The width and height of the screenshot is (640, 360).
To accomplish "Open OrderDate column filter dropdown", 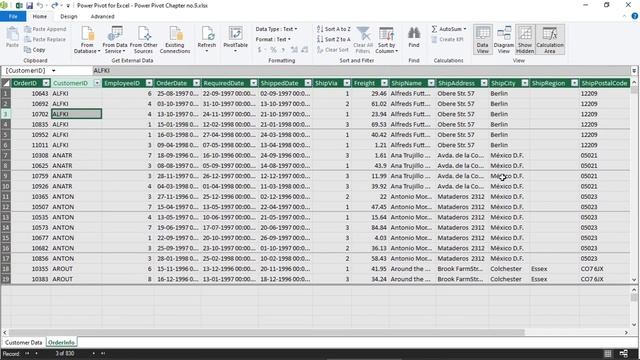I will pos(196,83).
